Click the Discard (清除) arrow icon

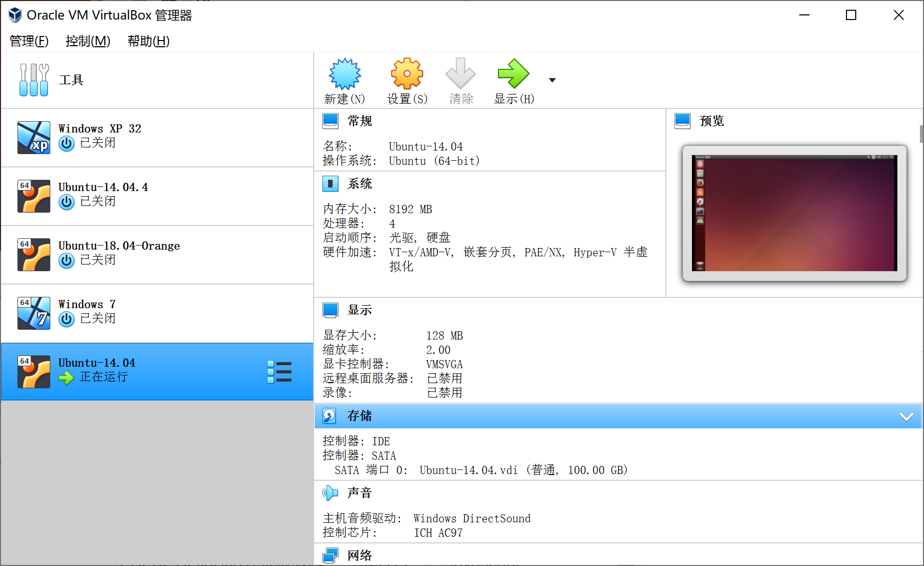[x=460, y=74]
